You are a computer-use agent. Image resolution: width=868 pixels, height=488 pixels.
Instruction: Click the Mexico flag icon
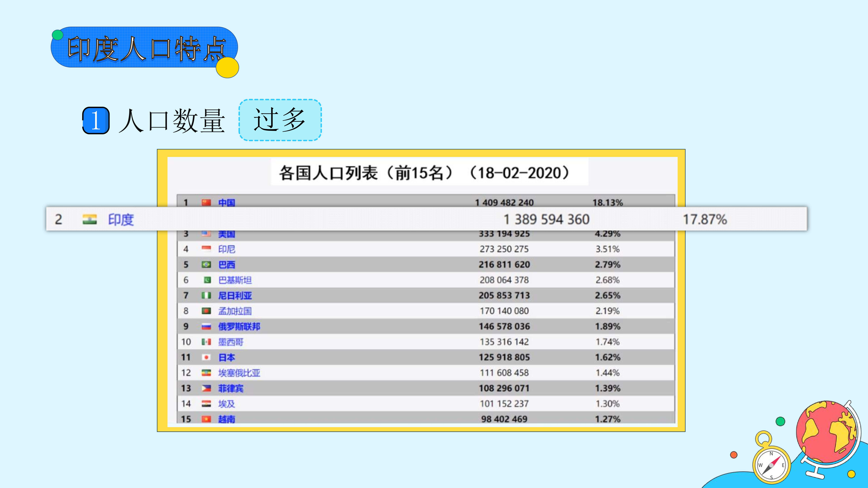[x=206, y=342]
